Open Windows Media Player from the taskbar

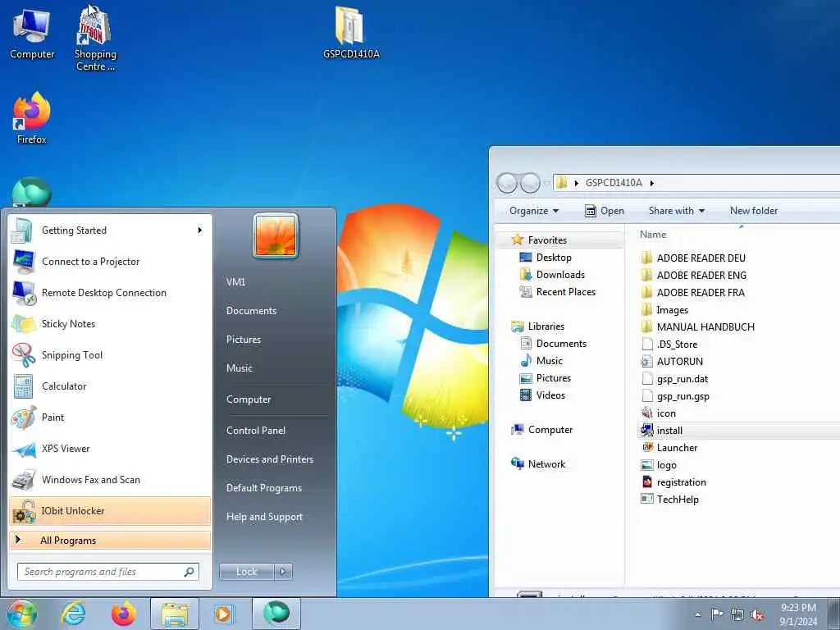tap(223, 614)
